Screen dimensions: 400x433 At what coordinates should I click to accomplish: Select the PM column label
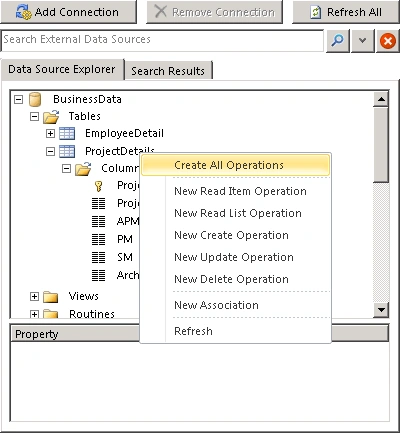point(125,239)
